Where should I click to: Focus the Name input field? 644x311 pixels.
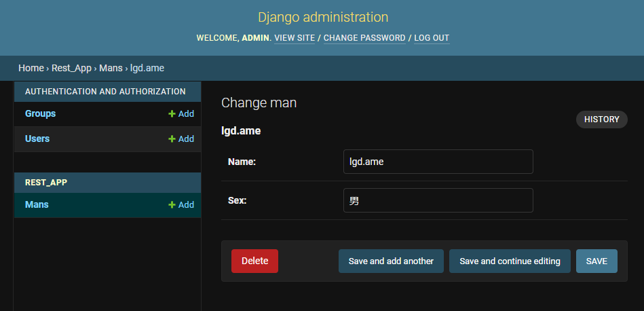tap(438, 162)
